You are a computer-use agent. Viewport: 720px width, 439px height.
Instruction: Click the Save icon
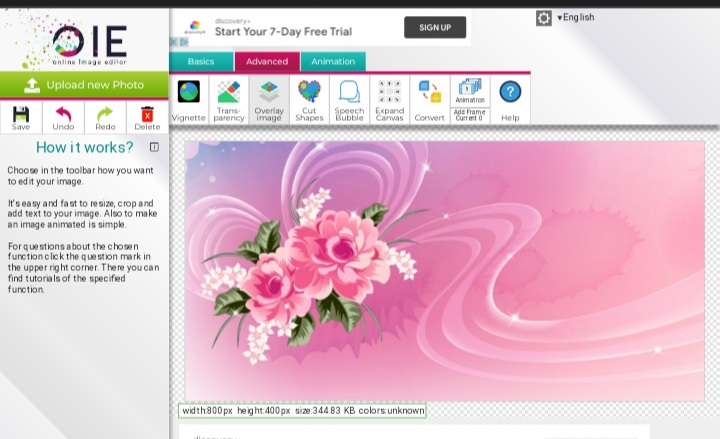tap(21, 117)
